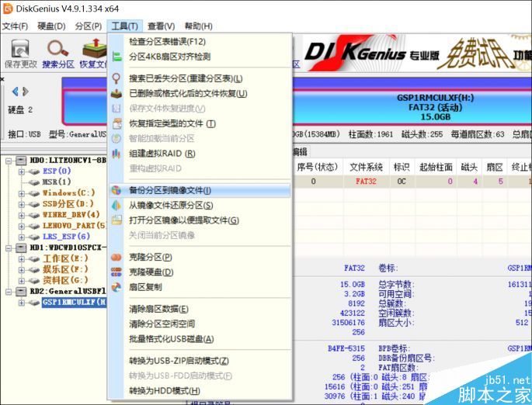The image size is (532, 405).
Task: Click the recover files by type icon
Action: coord(116,123)
